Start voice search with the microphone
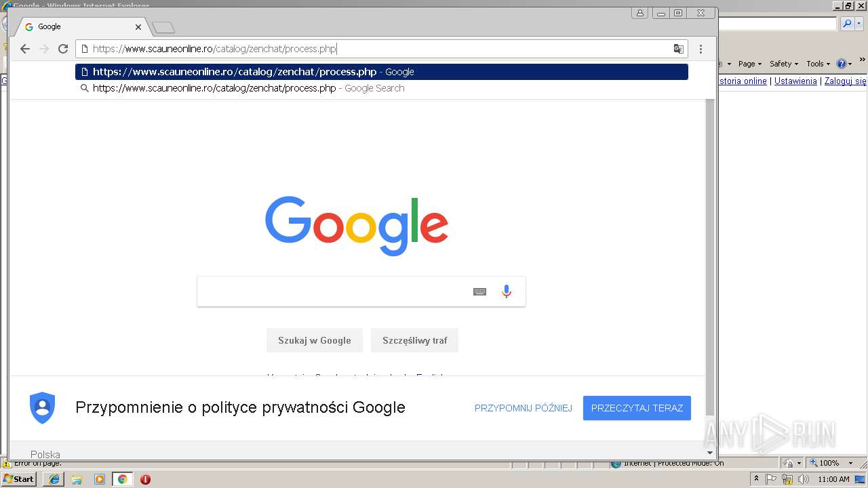The width and height of the screenshot is (868, 488). 506,291
